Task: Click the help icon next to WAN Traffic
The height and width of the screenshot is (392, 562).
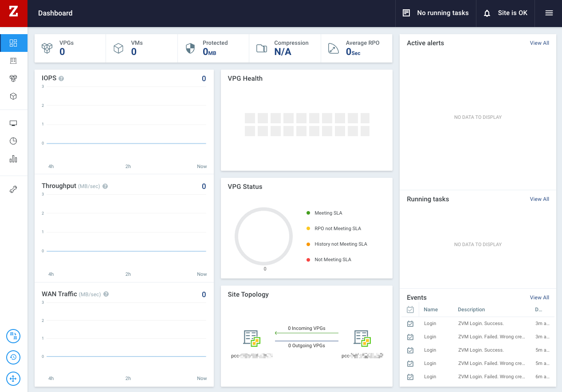Action: [106, 294]
